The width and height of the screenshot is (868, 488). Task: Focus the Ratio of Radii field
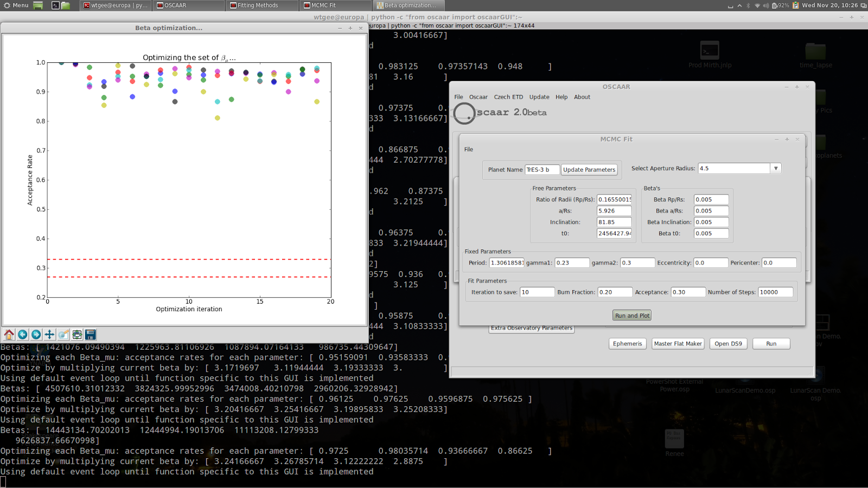614,200
